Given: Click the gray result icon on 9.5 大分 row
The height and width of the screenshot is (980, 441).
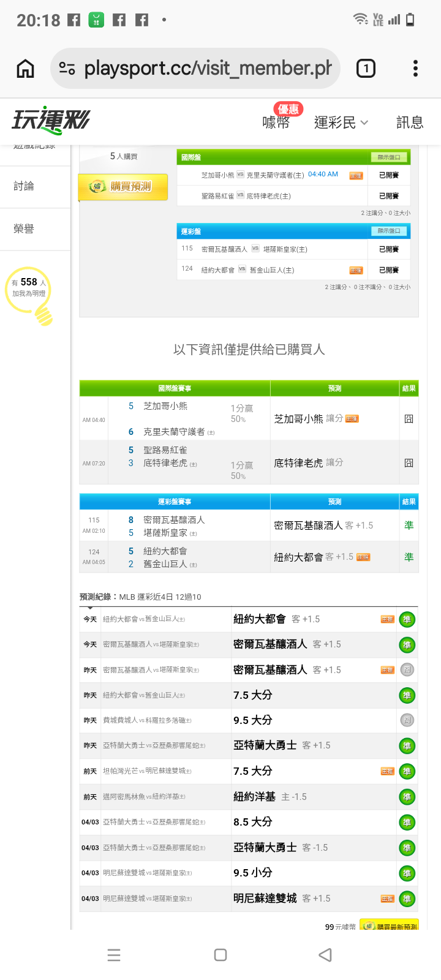Looking at the screenshot, I should [x=407, y=721].
